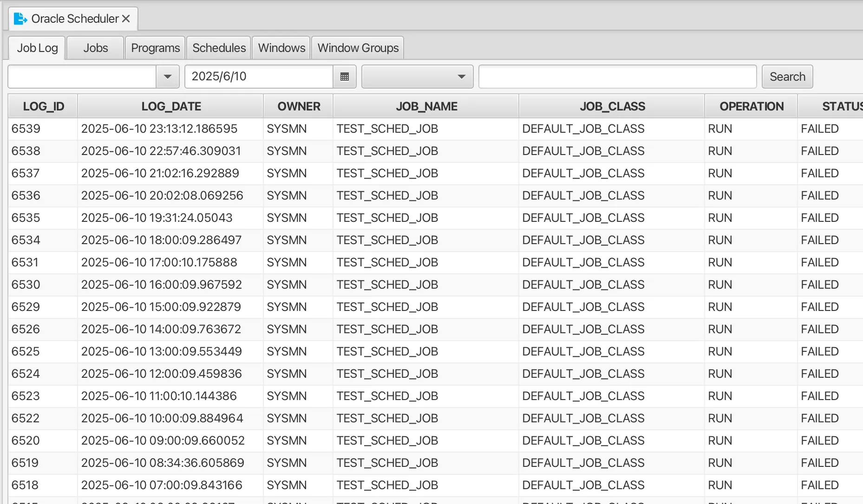Click the date input showing 2025/6/10
Image resolution: width=863 pixels, height=504 pixels.
coord(258,77)
